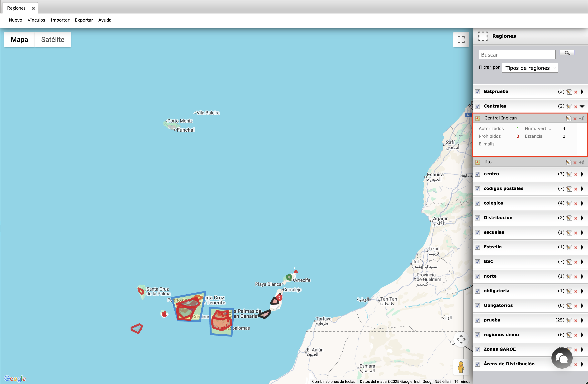588x384 pixels.
Task: Click the map pan control icon
Action: (461, 340)
